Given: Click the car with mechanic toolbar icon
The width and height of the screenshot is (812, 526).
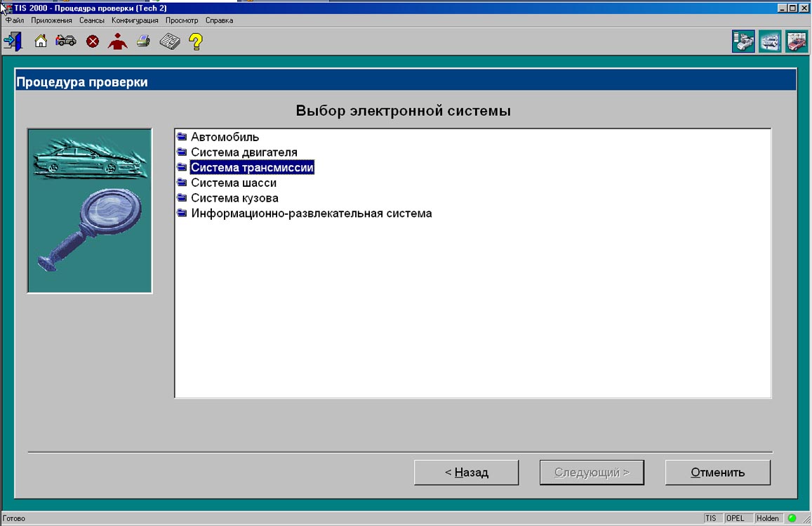Looking at the screenshot, I should 66,41.
